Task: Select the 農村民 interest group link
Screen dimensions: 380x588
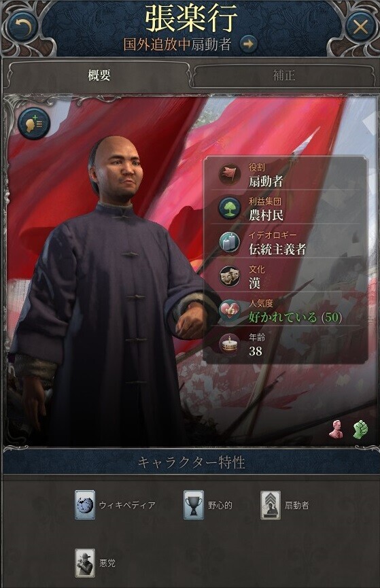Action: coord(266,215)
